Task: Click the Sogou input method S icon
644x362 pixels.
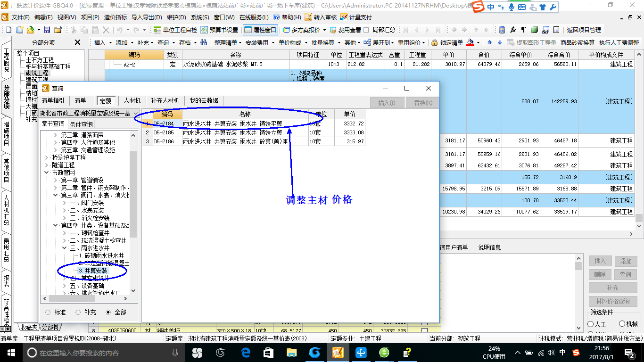Action: click(x=479, y=7)
